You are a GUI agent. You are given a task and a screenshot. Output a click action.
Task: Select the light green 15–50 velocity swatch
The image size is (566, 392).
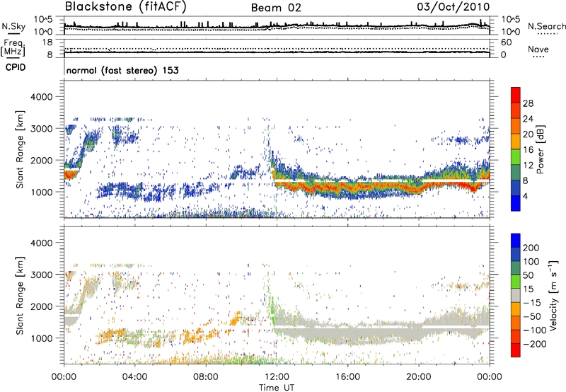pyautogui.click(x=516, y=282)
